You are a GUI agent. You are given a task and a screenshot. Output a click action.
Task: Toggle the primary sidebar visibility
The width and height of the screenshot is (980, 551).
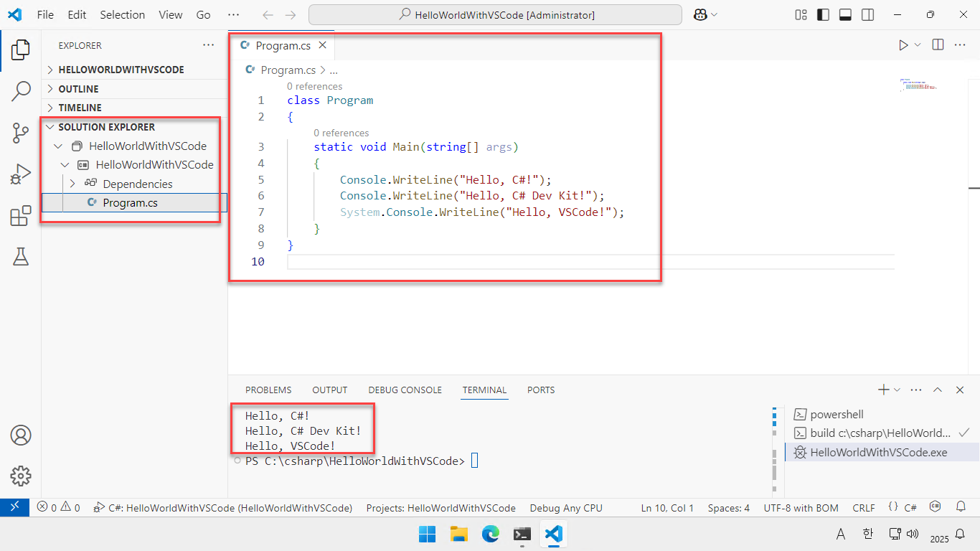pos(822,14)
